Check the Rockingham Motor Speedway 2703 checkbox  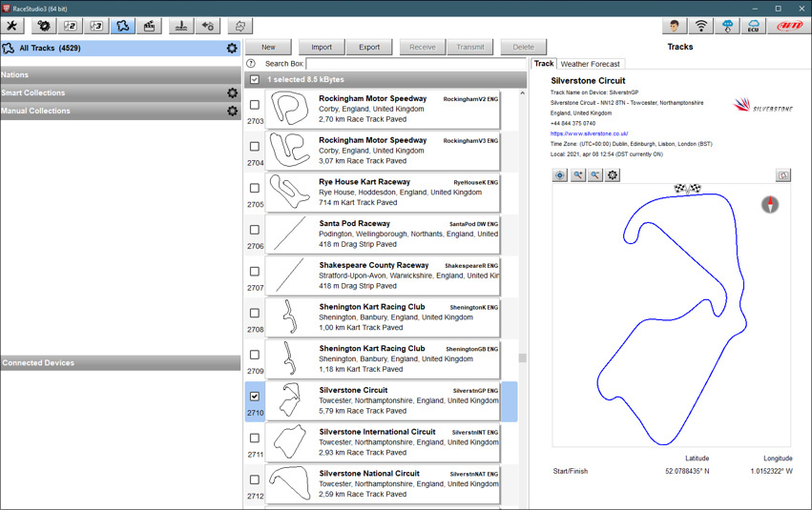pyautogui.click(x=255, y=105)
